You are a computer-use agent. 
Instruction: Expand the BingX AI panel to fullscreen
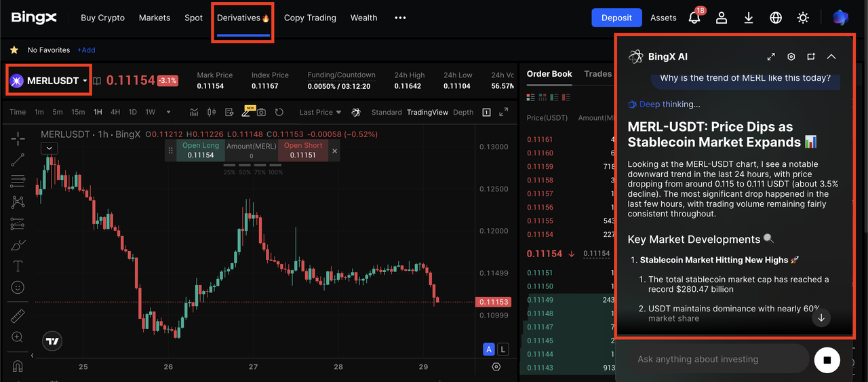(771, 57)
